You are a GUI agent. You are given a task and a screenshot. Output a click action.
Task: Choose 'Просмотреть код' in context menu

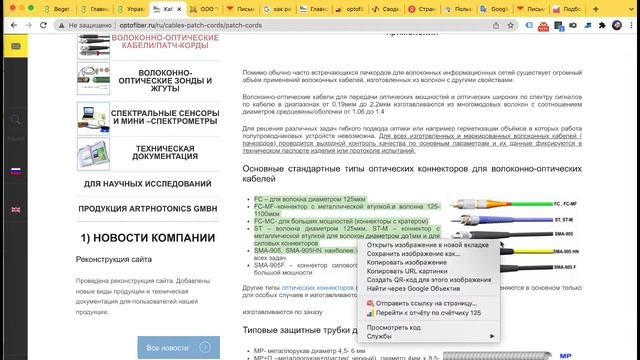[428, 327]
